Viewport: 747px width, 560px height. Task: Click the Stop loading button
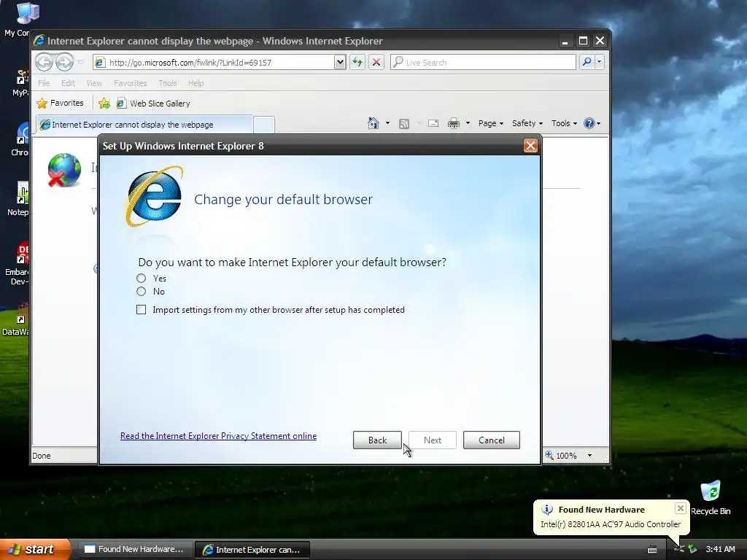pos(376,63)
